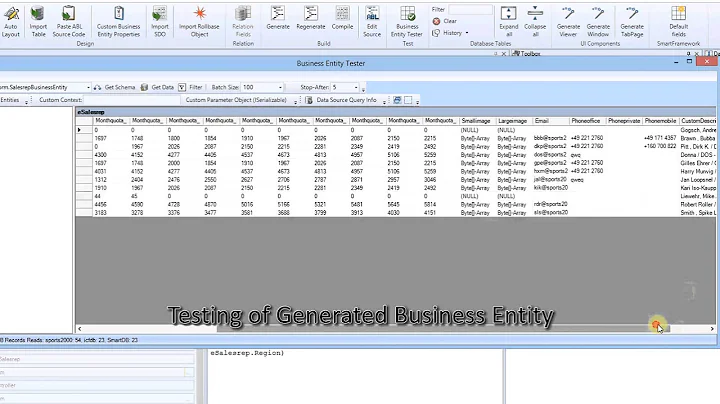Viewport: 720px width, 404px height.
Task: Clear the database tables filter
Action: [445, 21]
